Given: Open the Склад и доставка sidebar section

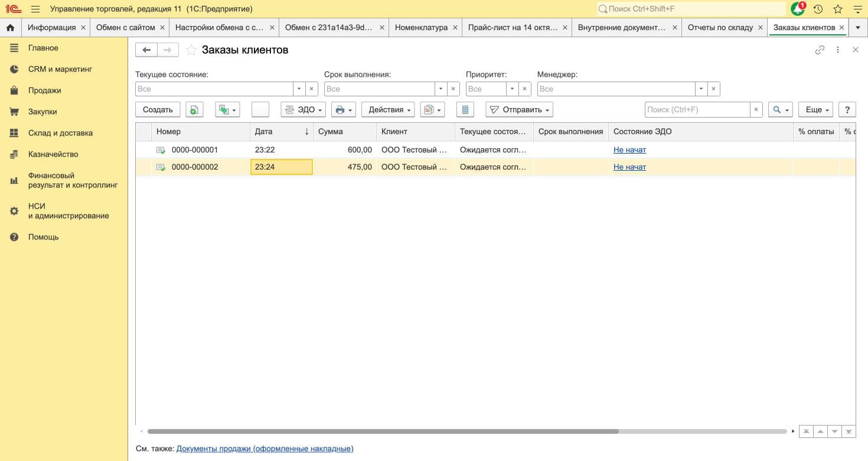Looking at the screenshot, I should 60,133.
